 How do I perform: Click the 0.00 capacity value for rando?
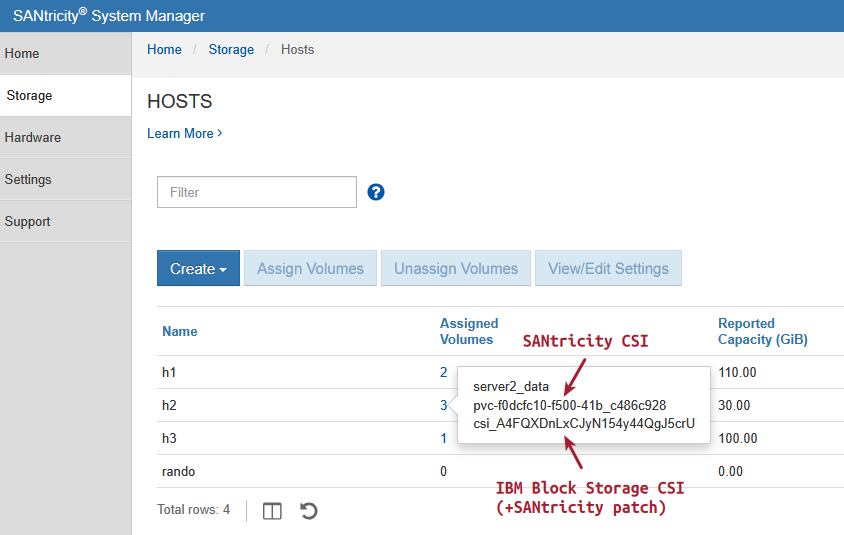(x=730, y=471)
